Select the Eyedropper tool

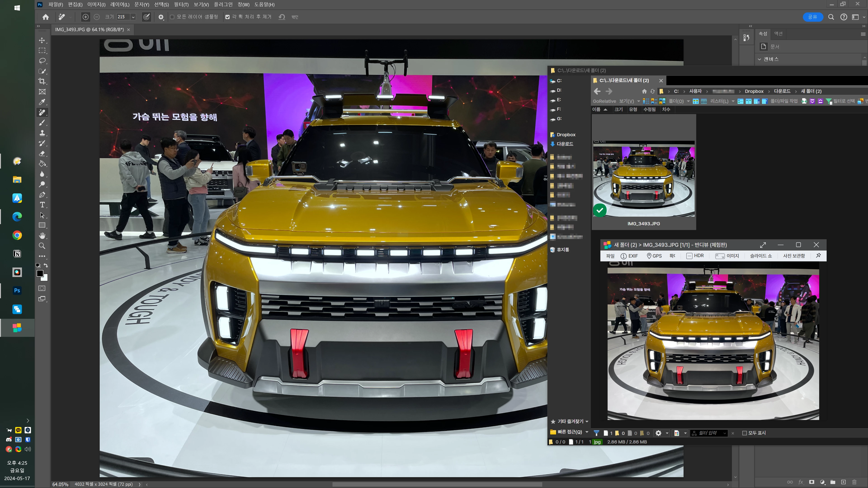click(x=42, y=102)
